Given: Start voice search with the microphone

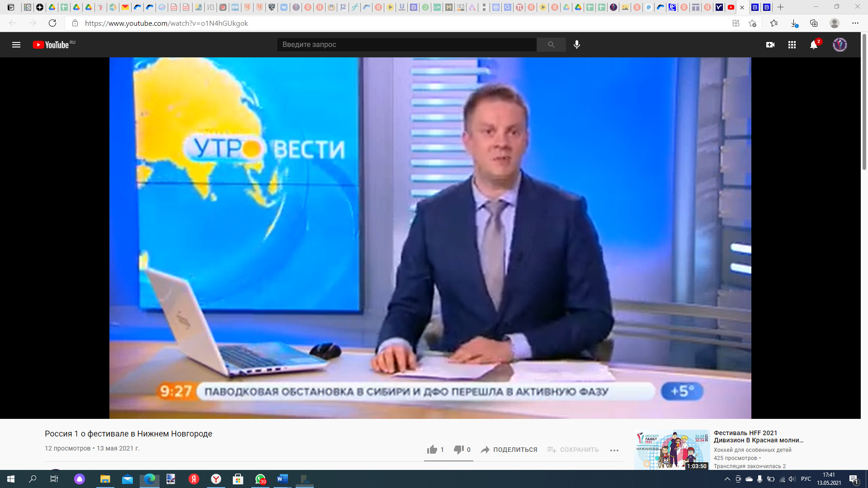Looking at the screenshot, I should coord(577,45).
